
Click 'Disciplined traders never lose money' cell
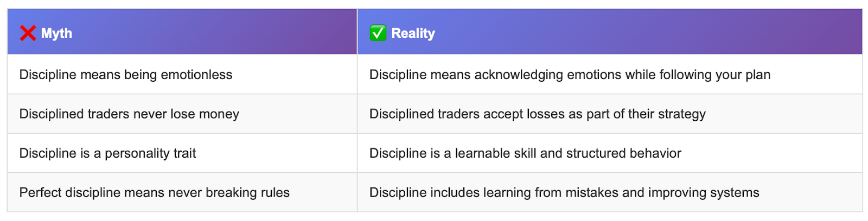tap(182, 114)
